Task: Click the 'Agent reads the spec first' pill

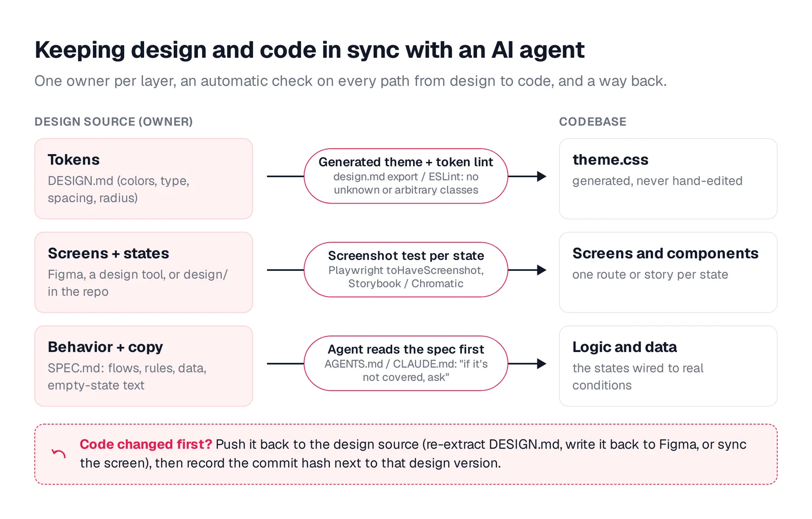Action: [x=406, y=363]
